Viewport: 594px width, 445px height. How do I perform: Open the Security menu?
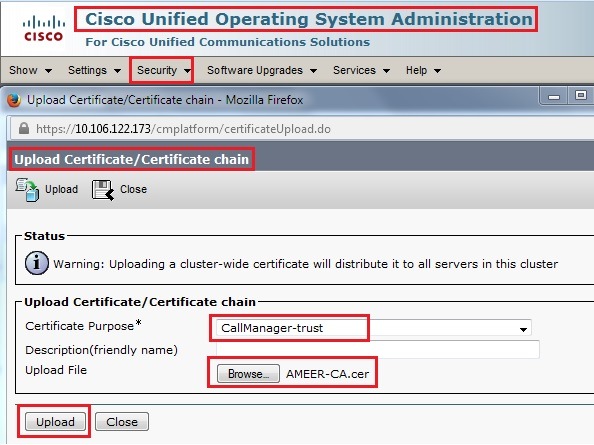(164, 70)
